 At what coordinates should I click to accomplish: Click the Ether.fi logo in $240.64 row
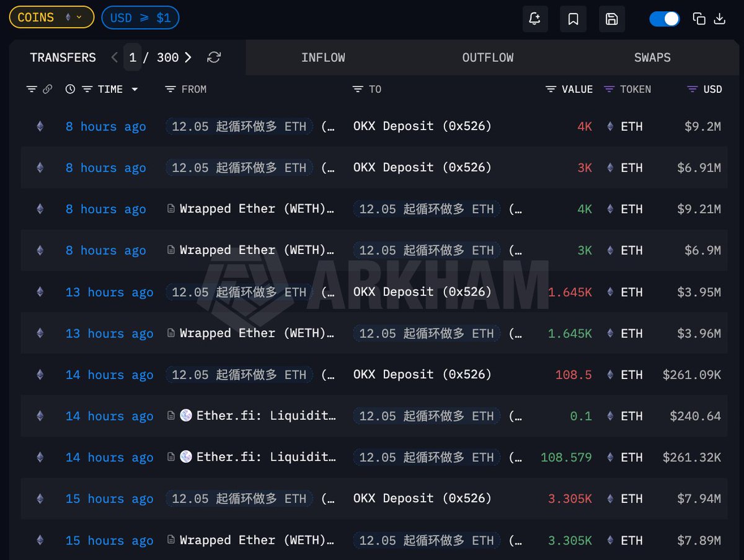186,416
